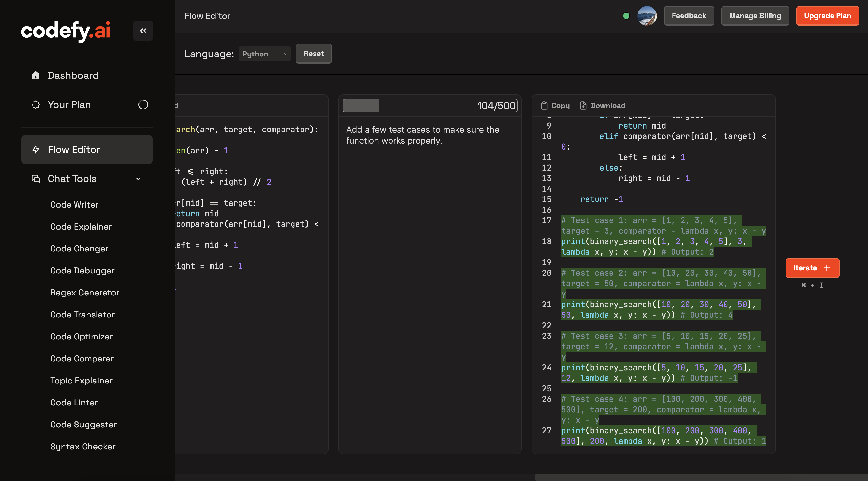Click the green online status indicator

point(626,16)
